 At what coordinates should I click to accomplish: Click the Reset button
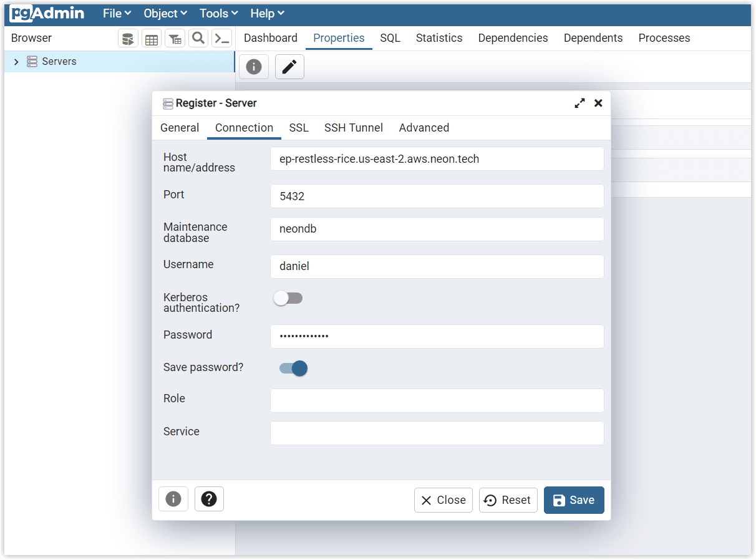[x=508, y=500]
